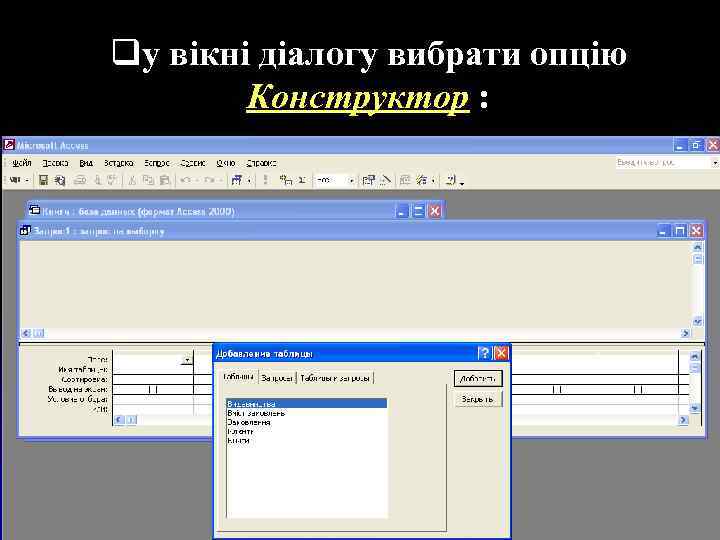The image size is (720, 540).
Task: Click the top values percent field in toolbar
Action: [331, 180]
